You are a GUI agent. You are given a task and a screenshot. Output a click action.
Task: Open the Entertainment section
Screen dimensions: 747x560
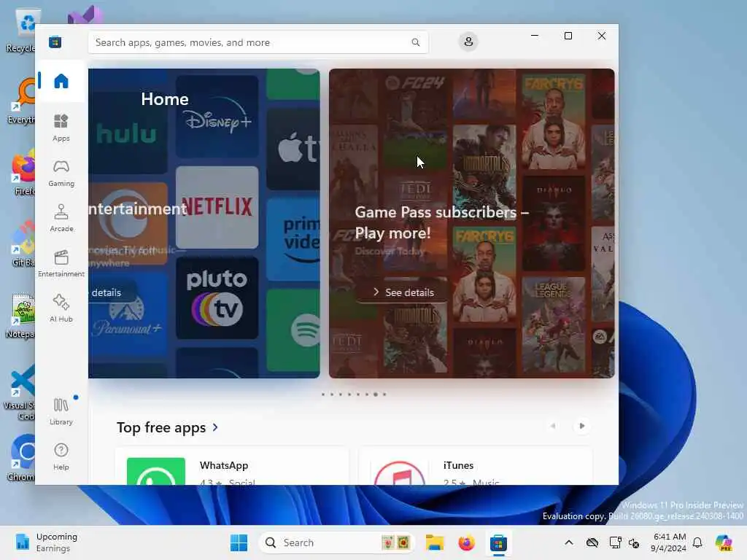click(61, 263)
